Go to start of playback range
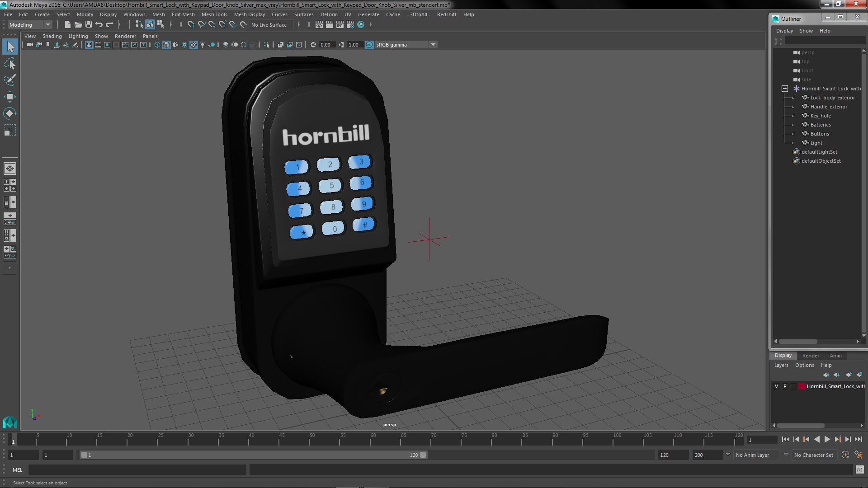This screenshot has height=488, width=868. [786, 439]
